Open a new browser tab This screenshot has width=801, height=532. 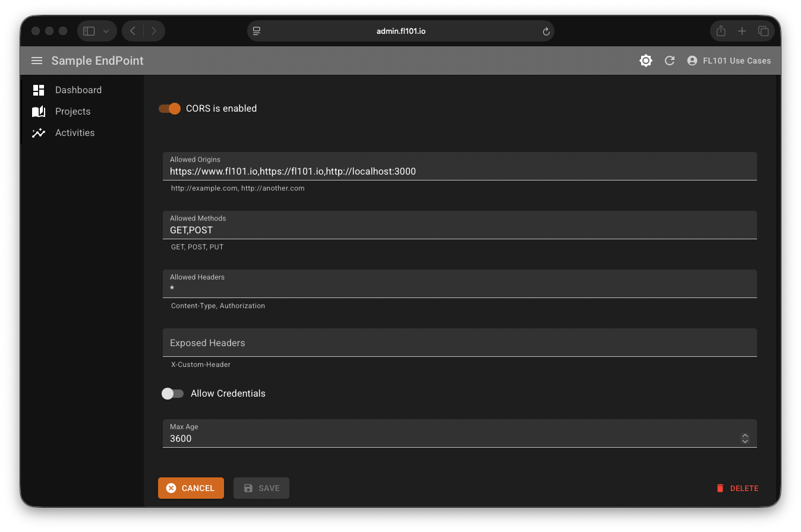[742, 31]
